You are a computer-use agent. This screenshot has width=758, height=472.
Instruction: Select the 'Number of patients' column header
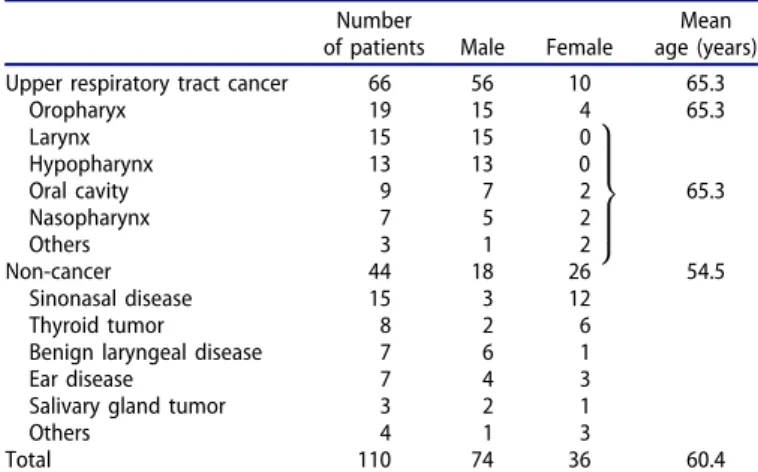click(x=374, y=34)
